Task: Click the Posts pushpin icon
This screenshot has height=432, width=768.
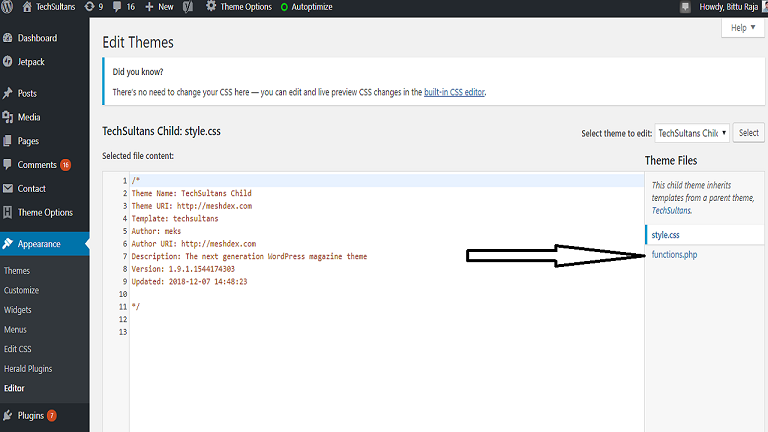Action: pos(7,93)
